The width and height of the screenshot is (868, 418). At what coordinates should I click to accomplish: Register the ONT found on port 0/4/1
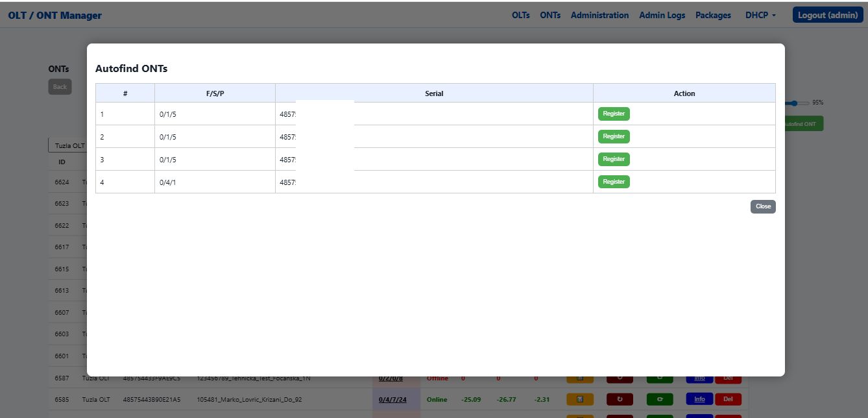(613, 181)
